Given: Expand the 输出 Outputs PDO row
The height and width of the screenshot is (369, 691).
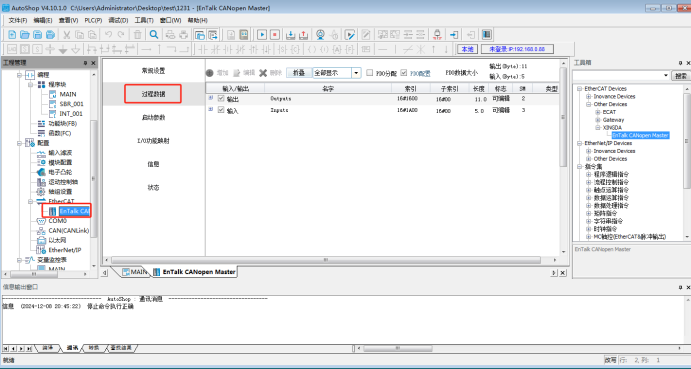Looking at the screenshot, I should pyautogui.click(x=211, y=98).
